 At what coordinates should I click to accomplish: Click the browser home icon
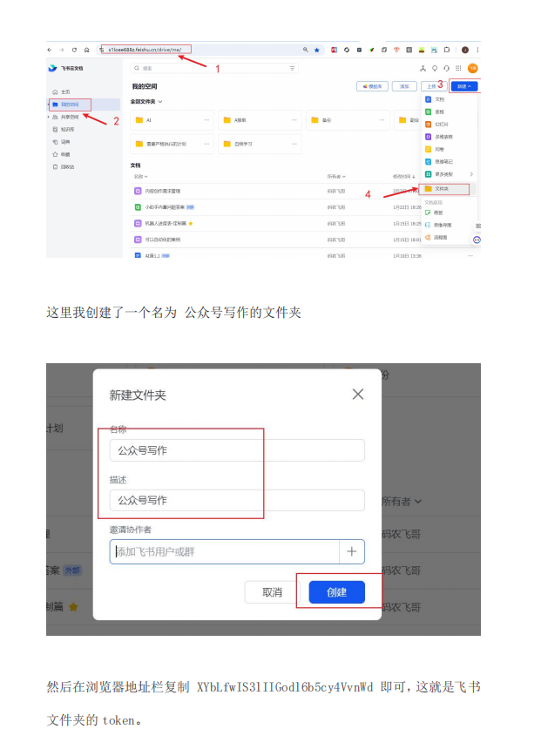click(87, 50)
